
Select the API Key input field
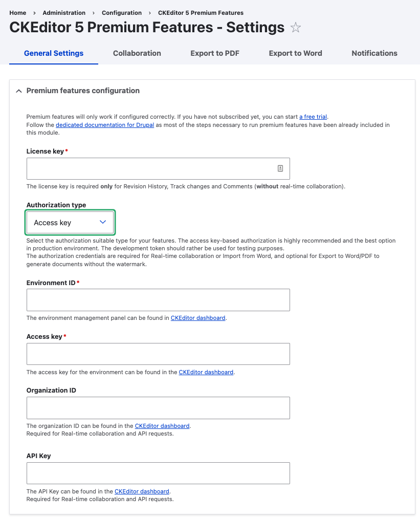click(158, 473)
